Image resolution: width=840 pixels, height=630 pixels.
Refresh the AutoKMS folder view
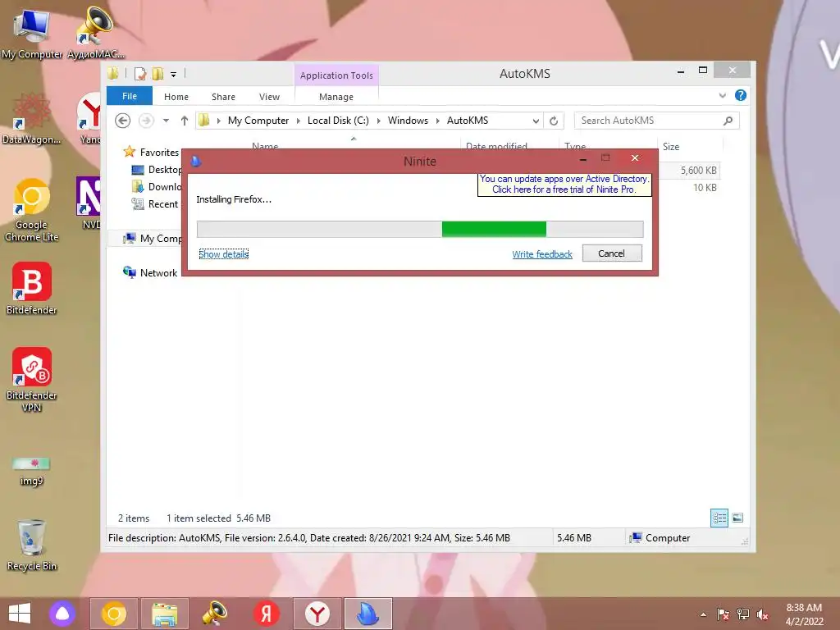(x=554, y=121)
